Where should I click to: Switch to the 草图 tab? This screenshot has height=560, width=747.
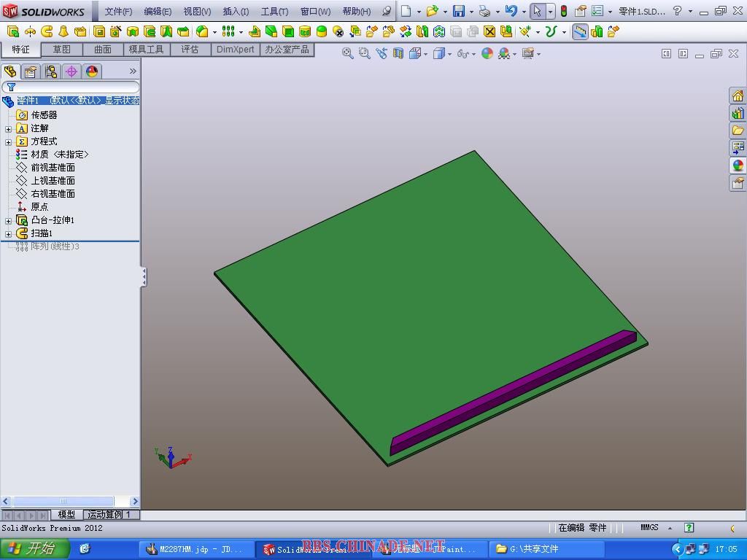click(61, 49)
